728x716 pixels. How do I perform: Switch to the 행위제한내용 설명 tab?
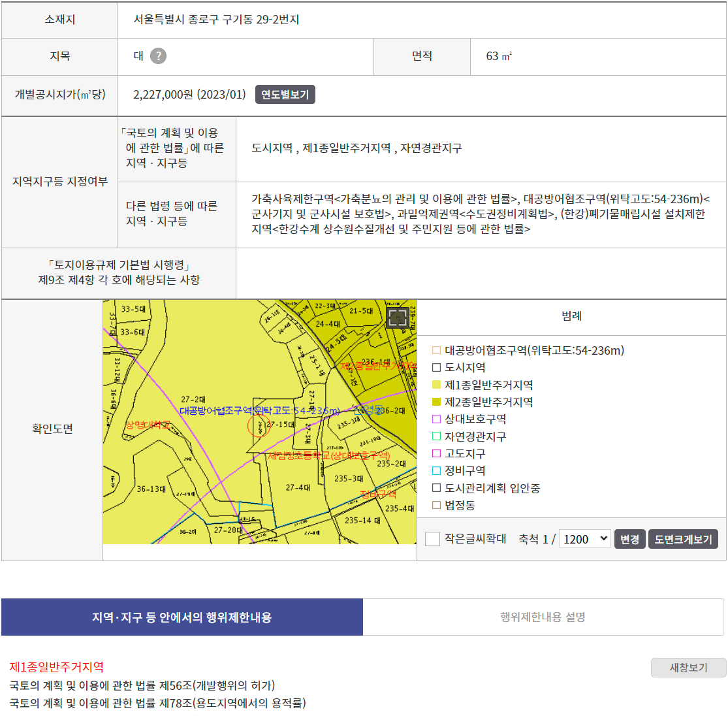click(x=544, y=617)
